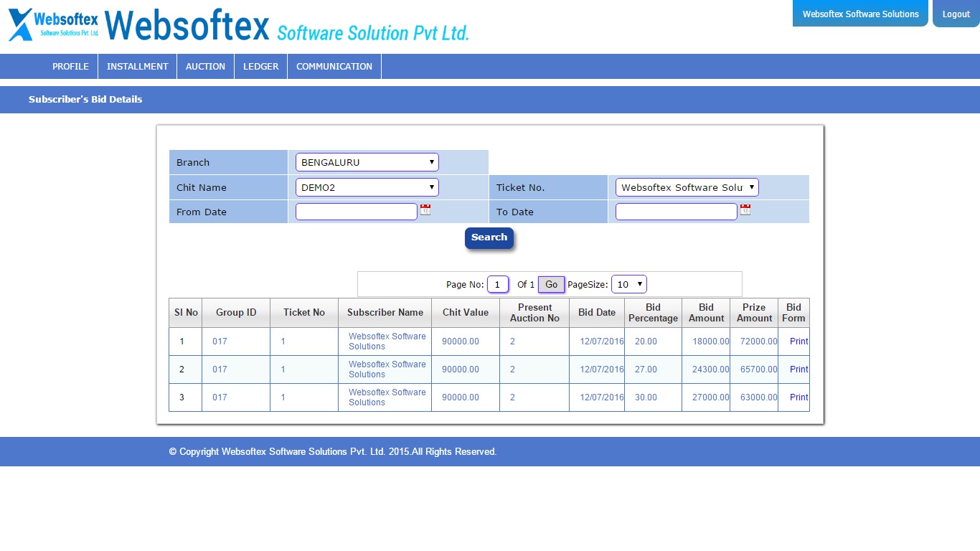Screen dimensions: 980x551
Task: Click the Chit Value column header
Action: pyautogui.click(x=466, y=313)
